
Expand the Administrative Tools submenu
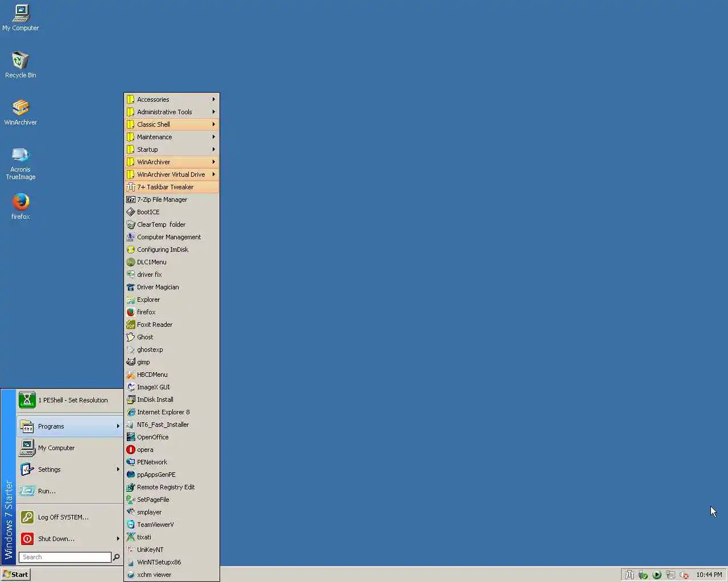pyautogui.click(x=172, y=112)
